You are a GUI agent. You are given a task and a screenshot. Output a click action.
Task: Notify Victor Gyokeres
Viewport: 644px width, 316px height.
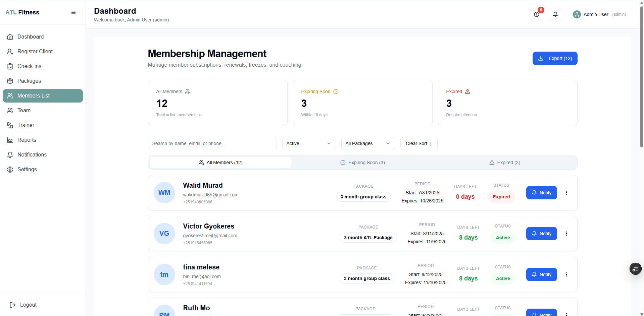541,234
